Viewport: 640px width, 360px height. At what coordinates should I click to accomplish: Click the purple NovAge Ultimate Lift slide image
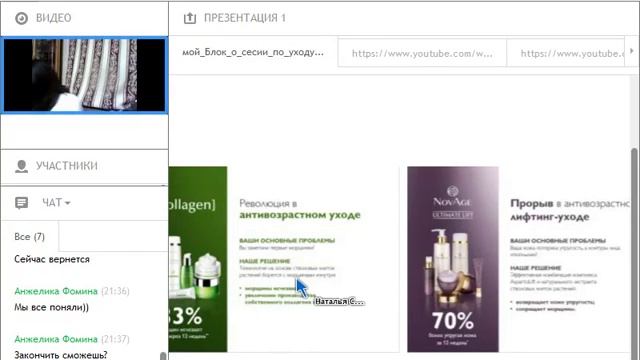click(453, 259)
